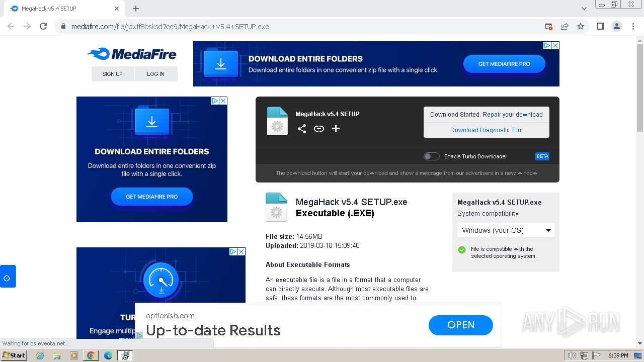644x362 pixels.
Task: Open the Chrome profile avatar
Action: 616,26
